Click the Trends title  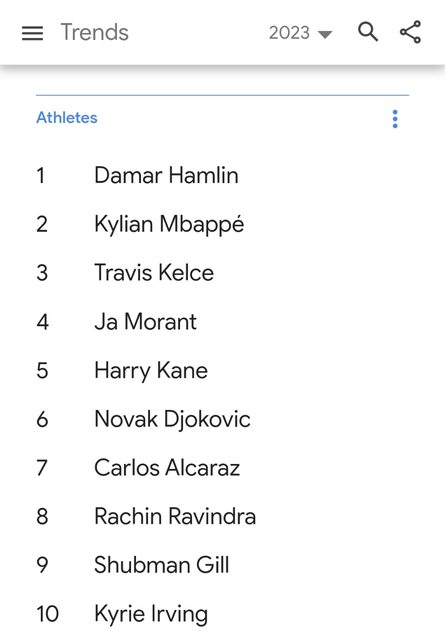[x=95, y=32]
